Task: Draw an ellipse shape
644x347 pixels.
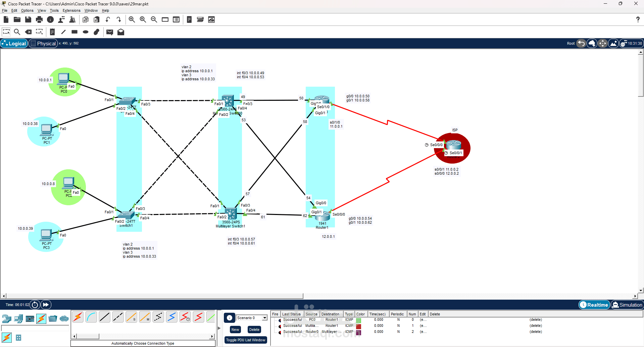Action: click(86, 32)
